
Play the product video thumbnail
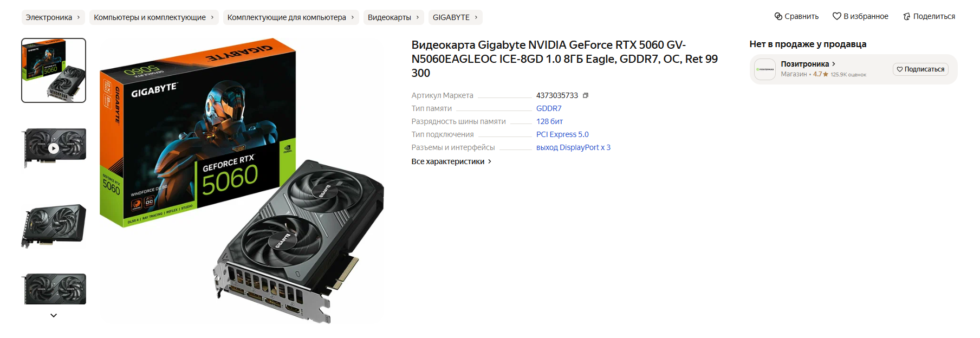(54, 148)
